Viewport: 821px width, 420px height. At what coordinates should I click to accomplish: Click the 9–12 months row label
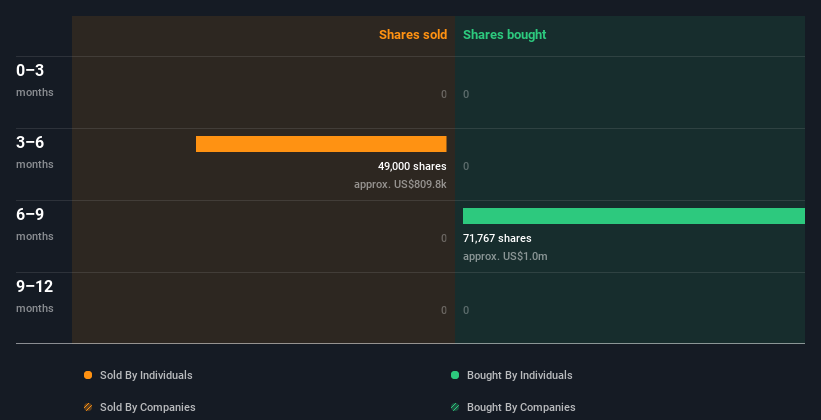[35, 296]
